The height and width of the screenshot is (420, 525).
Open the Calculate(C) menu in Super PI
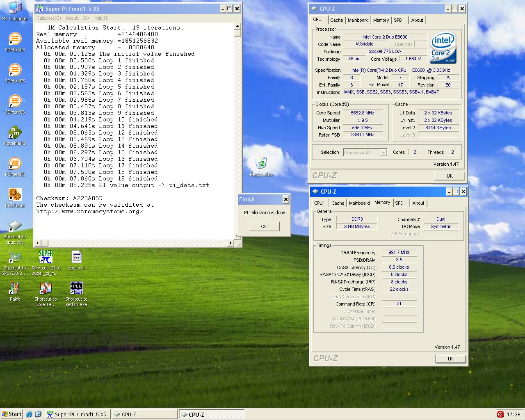click(48, 18)
